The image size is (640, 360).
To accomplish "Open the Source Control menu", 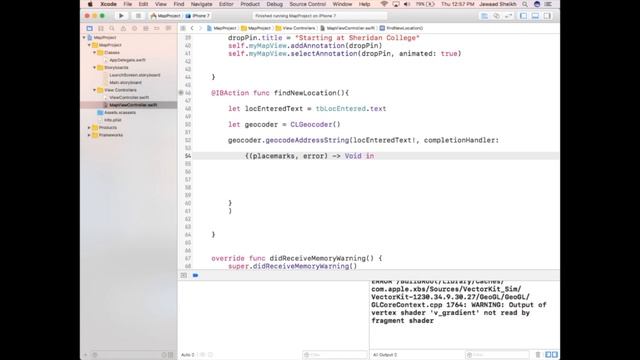I will click(x=307, y=4).
